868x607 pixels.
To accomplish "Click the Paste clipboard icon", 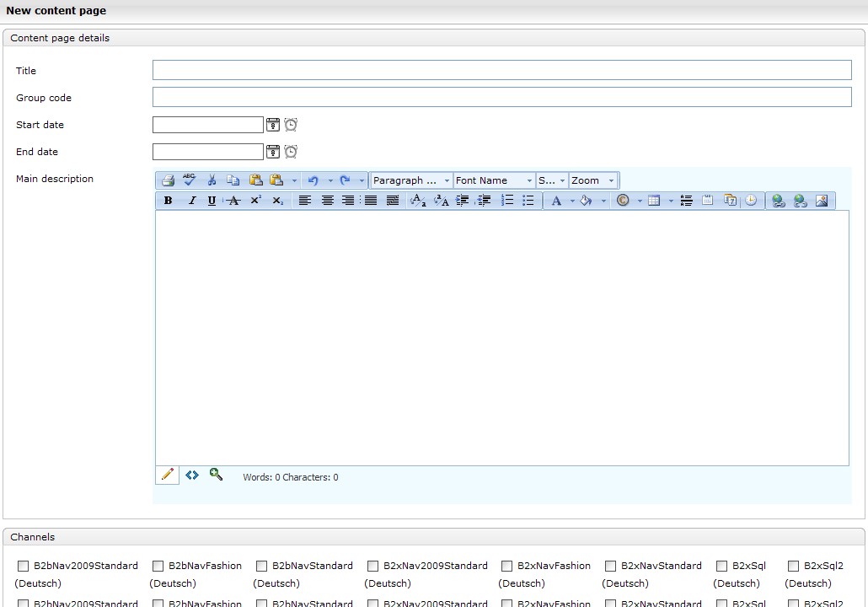I will [255, 180].
